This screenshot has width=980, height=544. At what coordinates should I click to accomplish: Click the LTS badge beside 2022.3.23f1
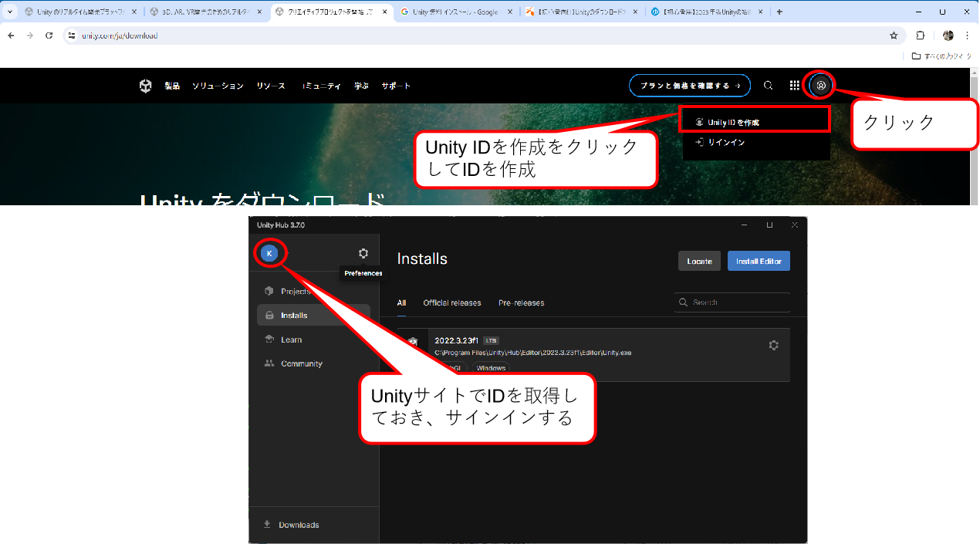pos(492,340)
